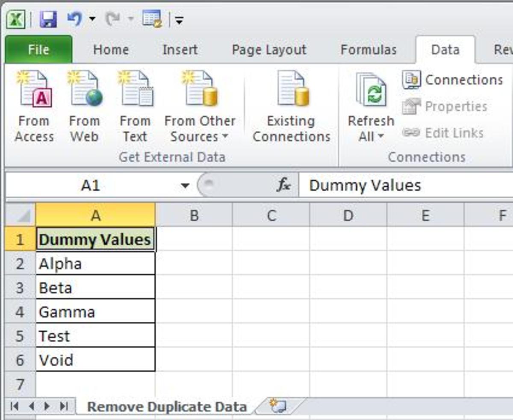Click the Insert Function fx icon
The image size is (513, 420).
283,185
